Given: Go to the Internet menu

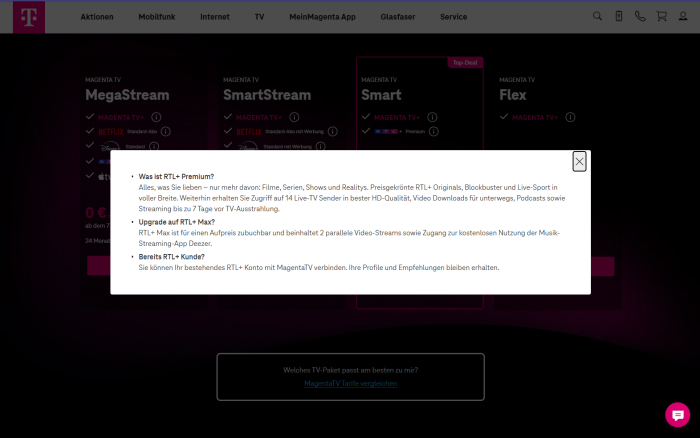Looking at the screenshot, I should pyautogui.click(x=213, y=17).
